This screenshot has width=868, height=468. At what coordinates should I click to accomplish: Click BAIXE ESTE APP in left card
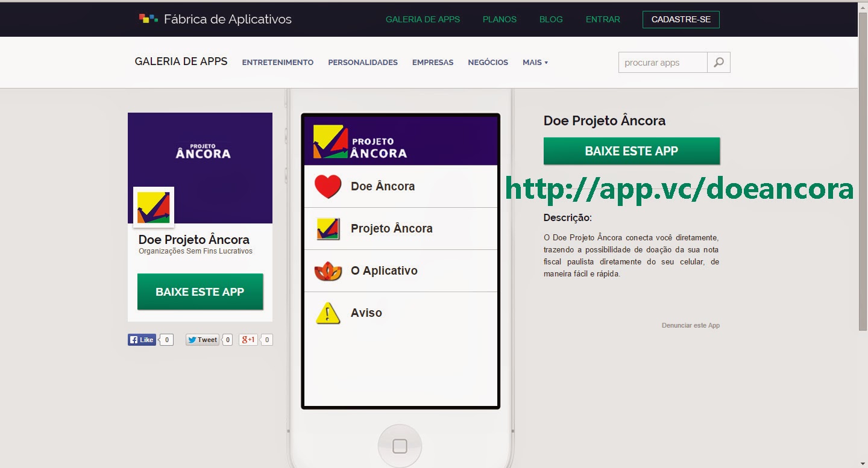pyautogui.click(x=200, y=292)
